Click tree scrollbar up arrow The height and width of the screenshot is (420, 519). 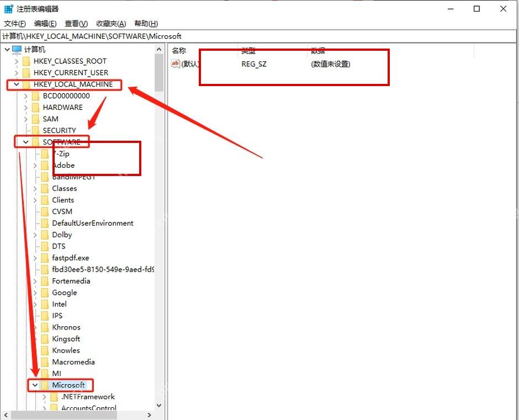point(159,50)
